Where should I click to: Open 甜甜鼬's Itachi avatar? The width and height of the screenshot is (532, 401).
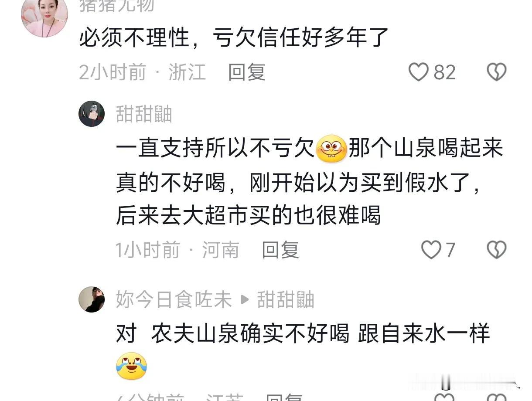[92, 114]
